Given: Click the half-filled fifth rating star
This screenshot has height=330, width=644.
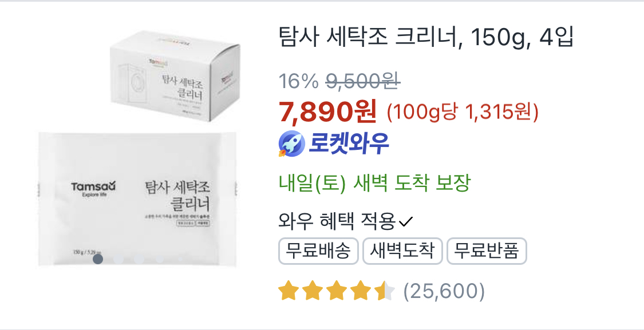Looking at the screenshot, I should pos(385,291).
